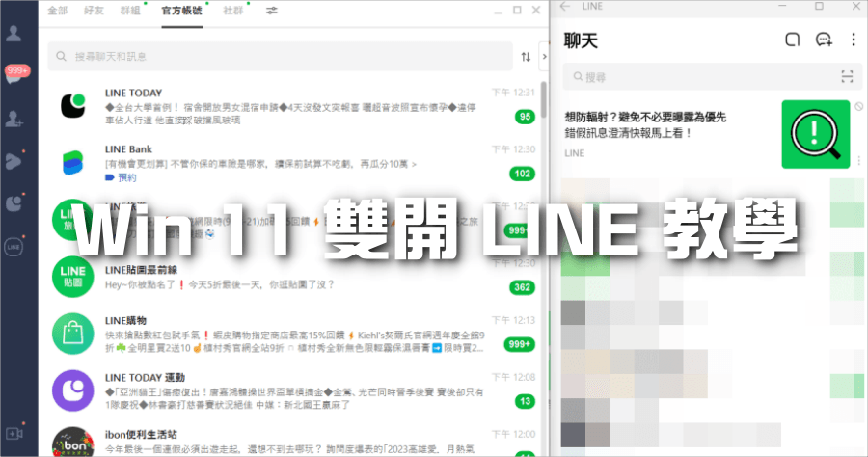Open the ibon便利生活站 avatar

72,443
